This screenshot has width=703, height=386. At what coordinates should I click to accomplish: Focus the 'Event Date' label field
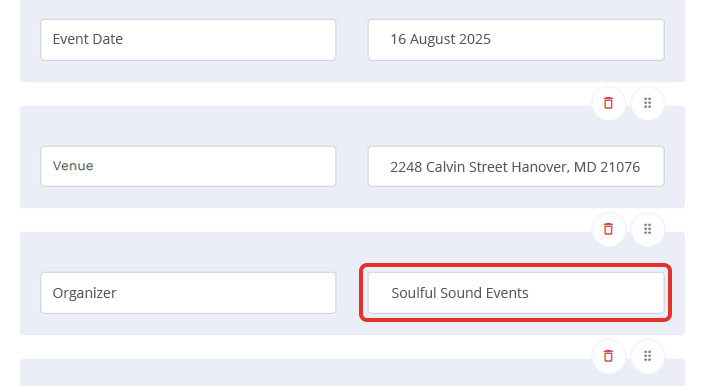click(x=188, y=39)
